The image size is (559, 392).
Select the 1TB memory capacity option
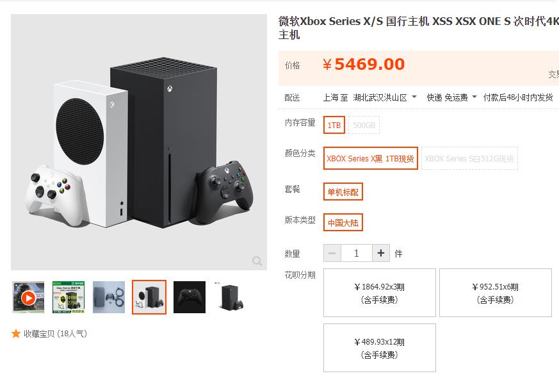(x=334, y=126)
